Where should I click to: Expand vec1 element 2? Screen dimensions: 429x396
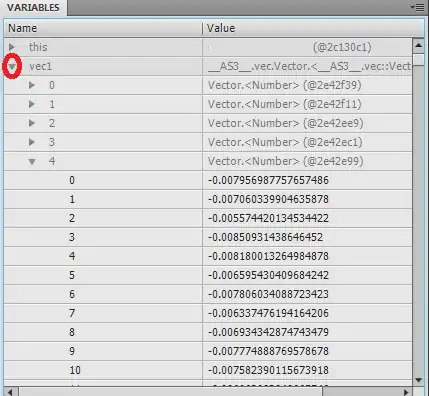(32, 123)
